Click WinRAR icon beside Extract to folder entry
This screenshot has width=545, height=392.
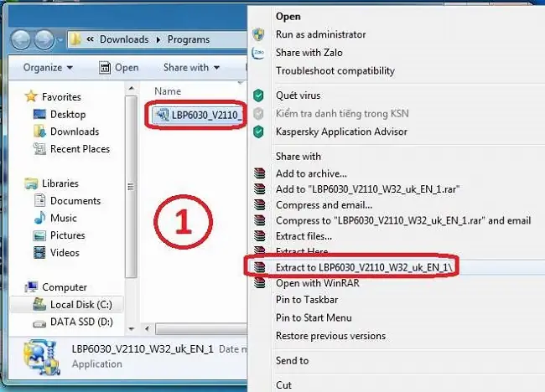coord(260,267)
